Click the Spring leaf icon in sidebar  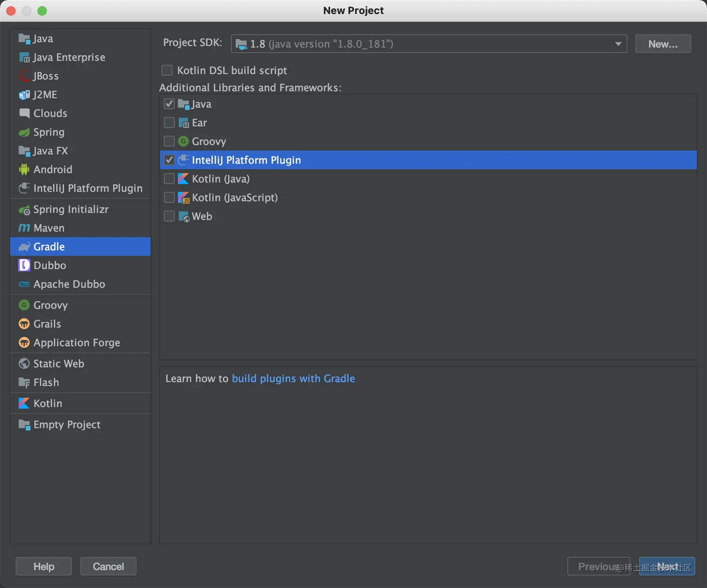pos(24,132)
